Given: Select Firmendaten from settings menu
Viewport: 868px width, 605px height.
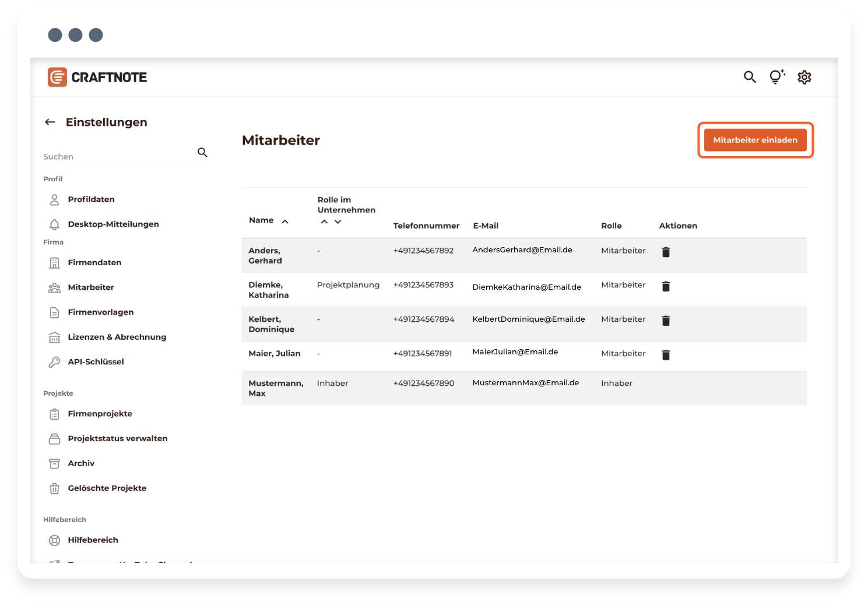Looking at the screenshot, I should (x=94, y=263).
